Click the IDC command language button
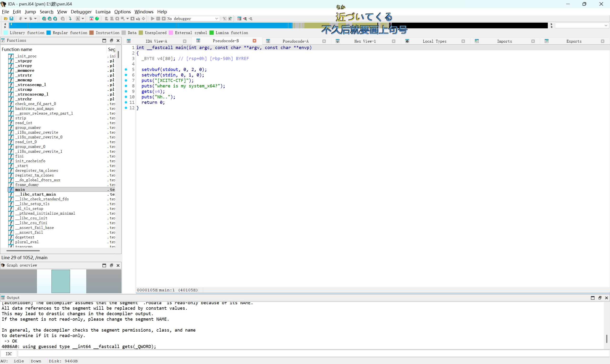Viewport: 610px width, 364px height. click(9, 354)
